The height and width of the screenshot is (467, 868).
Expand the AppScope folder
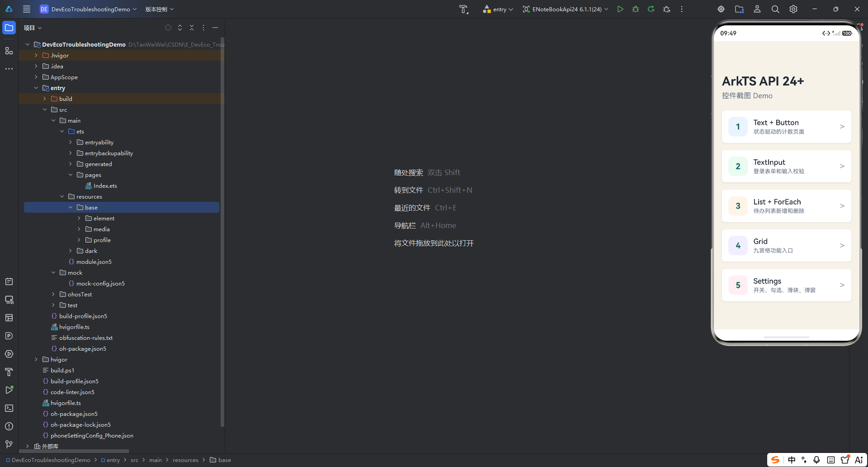pos(36,77)
